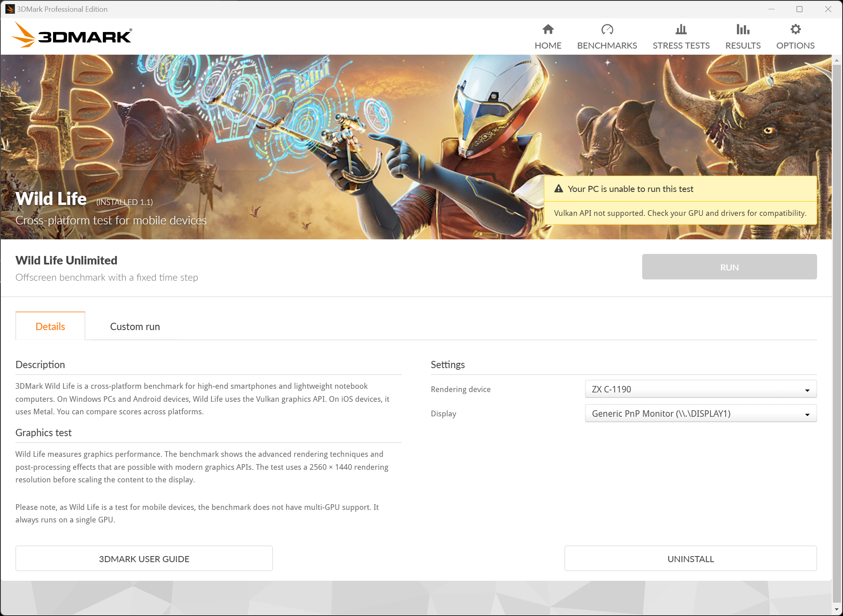Expand the Display monitor dropdown
Screen dimensions: 843x616
[700, 414]
